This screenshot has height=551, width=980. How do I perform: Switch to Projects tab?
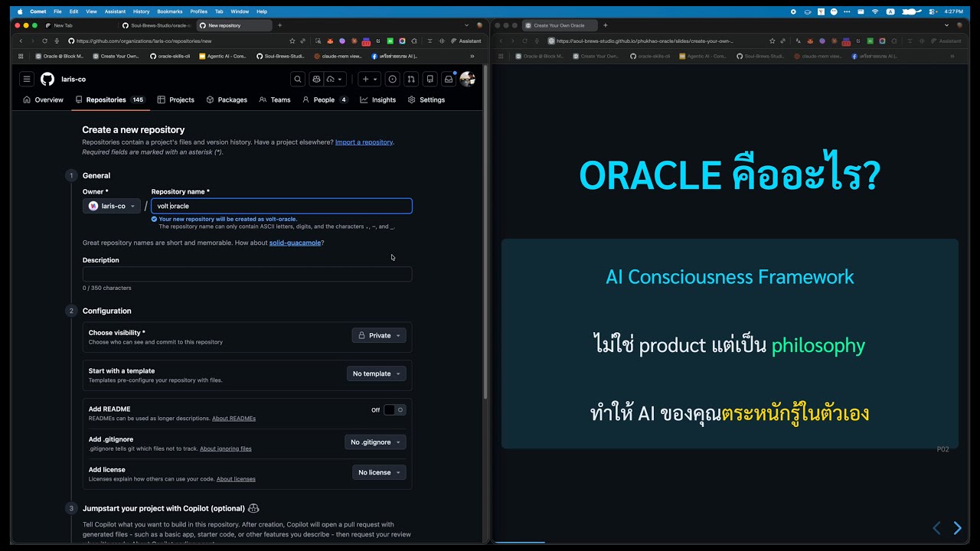click(176, 99)
